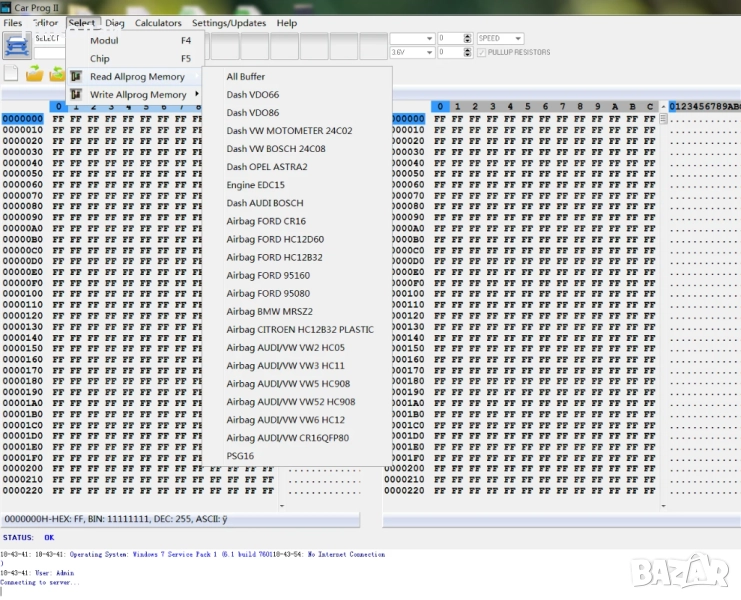Click the blank new file icon
Screen dimensions: 741x600
click(x=11, y=74)
